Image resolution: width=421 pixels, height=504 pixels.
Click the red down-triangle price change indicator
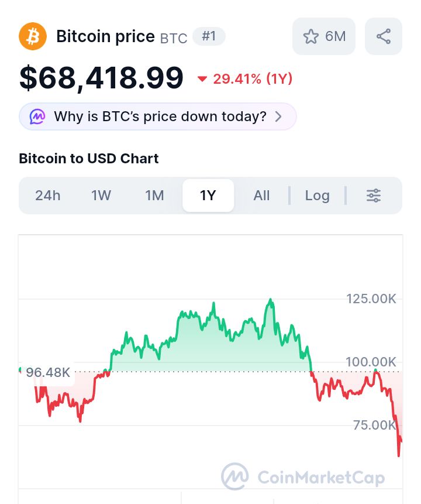coord(202,79)
